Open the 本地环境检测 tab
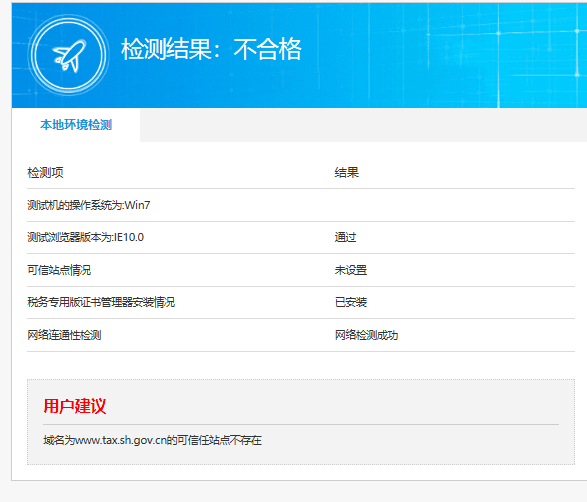Screen dimensions: 587x502 pos(76,125)
